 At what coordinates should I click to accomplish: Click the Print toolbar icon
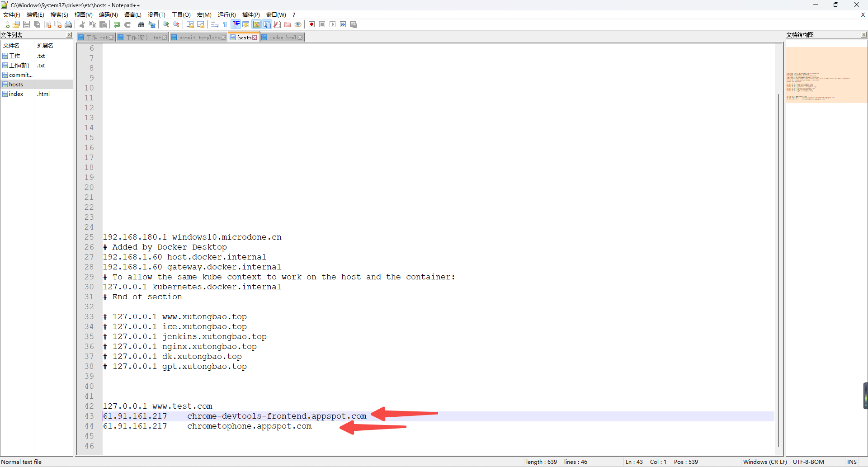pyautogui.click(x=68, y=24)
